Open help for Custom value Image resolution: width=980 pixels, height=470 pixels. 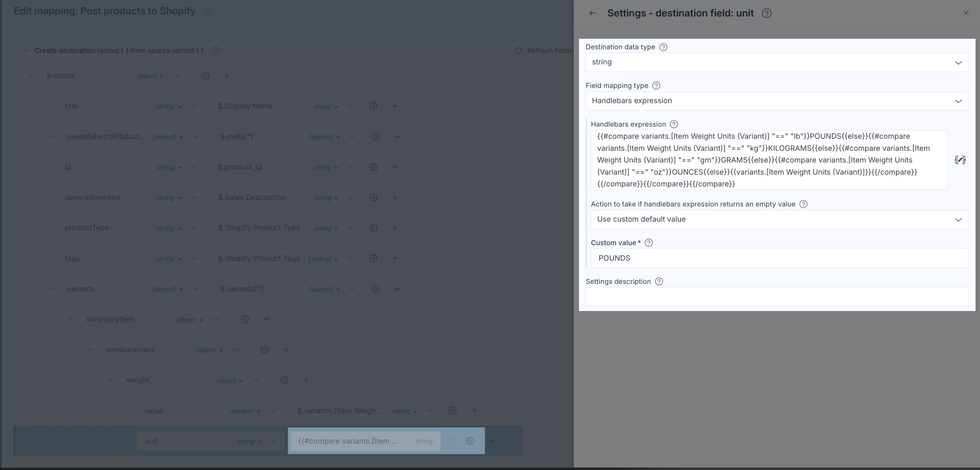(x=649, y=243)
